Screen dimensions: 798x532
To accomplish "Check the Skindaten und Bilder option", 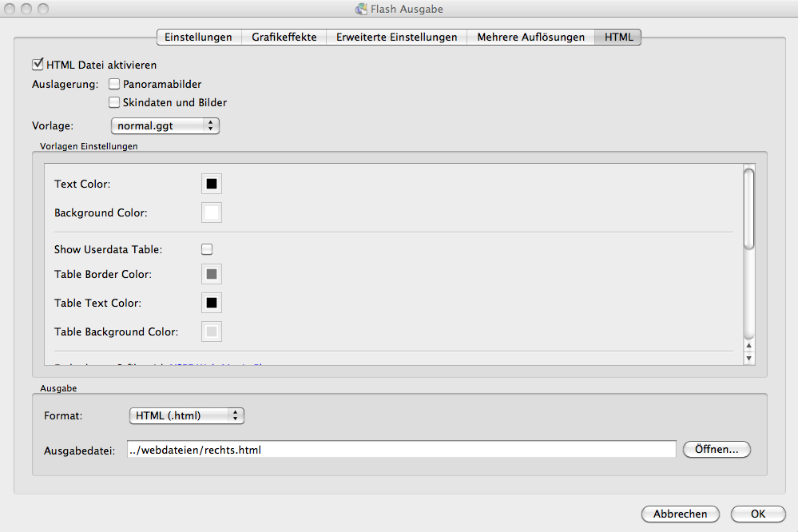I will (x=114, y=102).
